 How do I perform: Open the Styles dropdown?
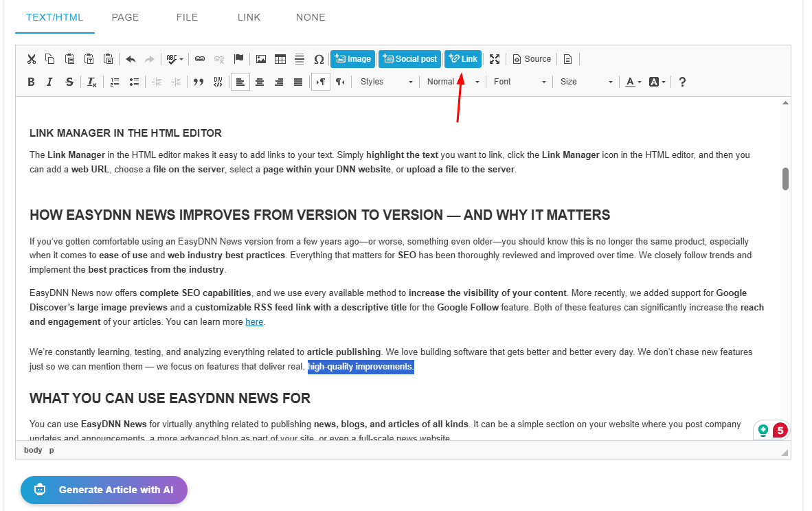pos(387,82)
